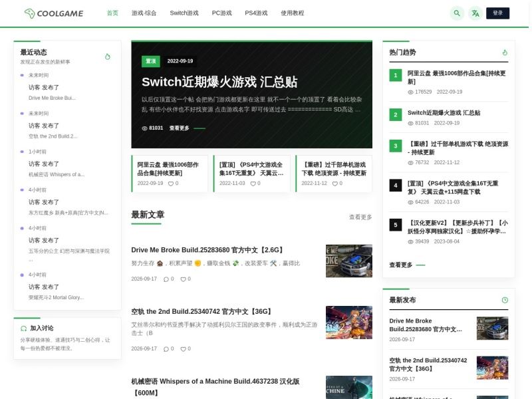Open trending item 3 【重磅】过千部单机游戏下载
Image resolution: width=532 pixels, height=399 pixels.
pyautogui.click(x=458, y=148)
